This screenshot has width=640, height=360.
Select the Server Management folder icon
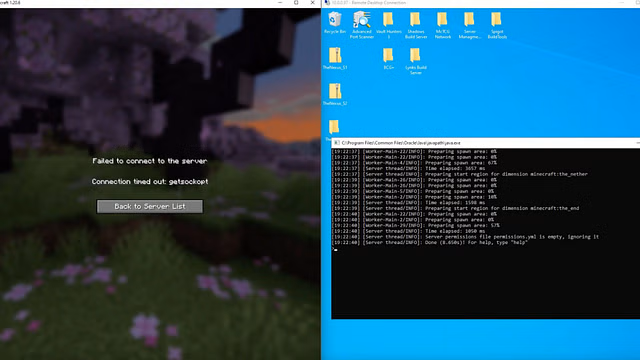469,25
